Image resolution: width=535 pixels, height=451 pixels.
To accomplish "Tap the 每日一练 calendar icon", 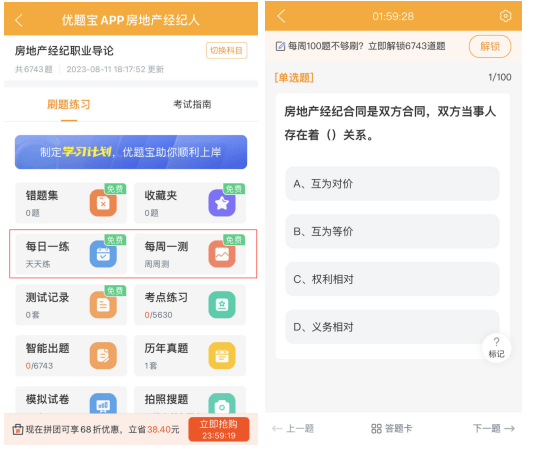I will [x=103, y=254].
